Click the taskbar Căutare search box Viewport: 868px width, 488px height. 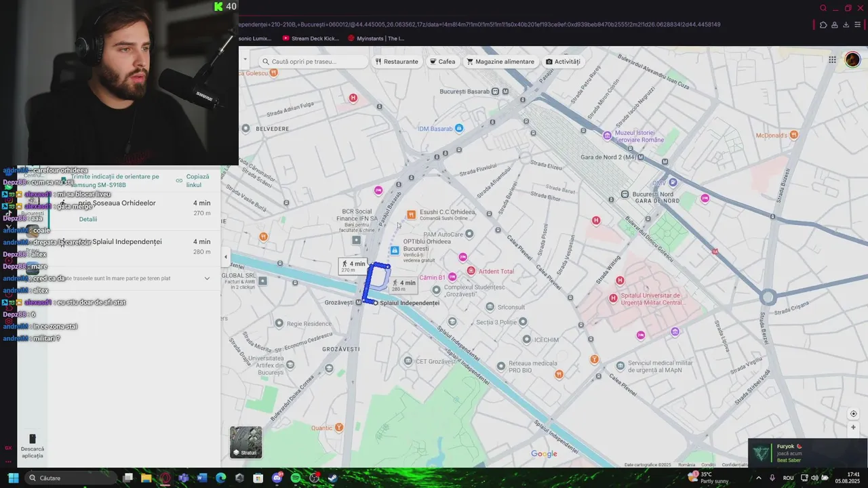point(71,478)
